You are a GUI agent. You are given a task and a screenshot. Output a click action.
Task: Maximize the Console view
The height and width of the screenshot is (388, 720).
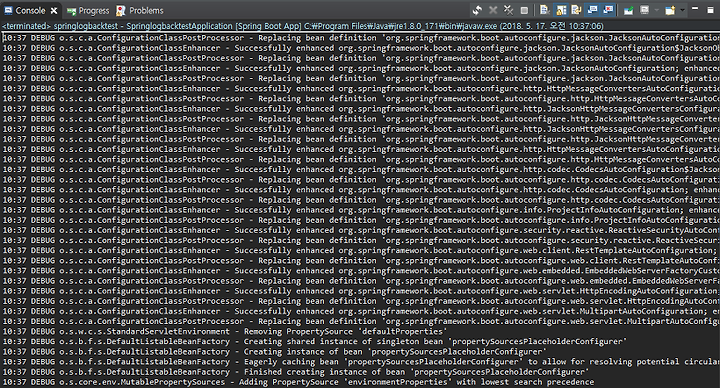[x=710, y=10]
